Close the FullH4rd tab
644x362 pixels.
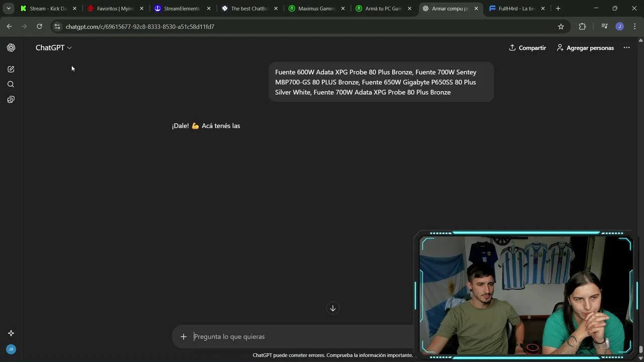(x=543, y=9)
